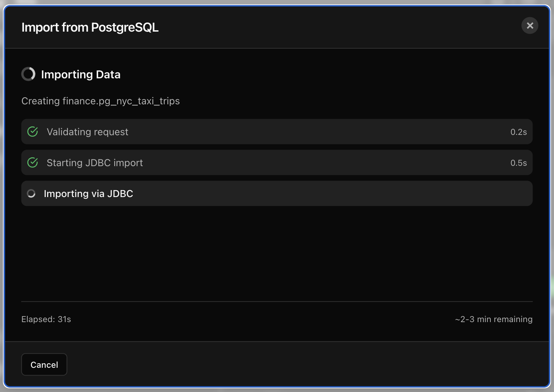Close the Import from PostgreSQL dialog
The image size is (554, 392).
pos(530,26)
